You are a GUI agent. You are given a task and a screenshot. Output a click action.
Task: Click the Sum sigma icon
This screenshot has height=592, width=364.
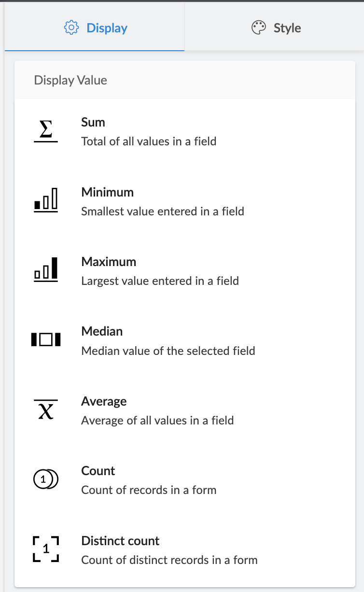pos(46,132)
